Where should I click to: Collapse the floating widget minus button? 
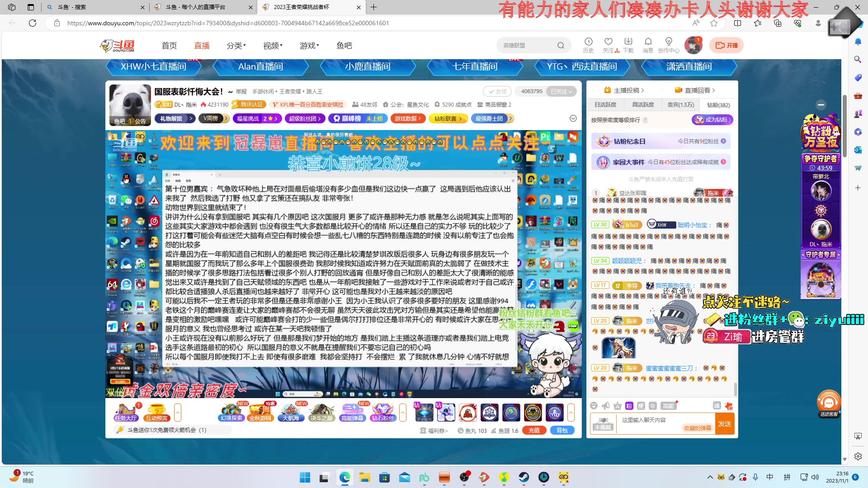pyautogui.click(x=821, y=105)
